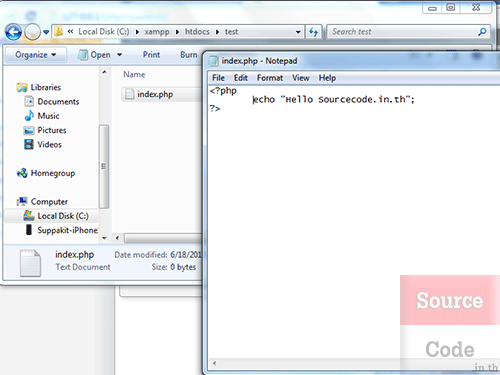The width and height of the screenshot is (500, 375).
Task: Click the Homegroup icon
Action: (22, 173)
